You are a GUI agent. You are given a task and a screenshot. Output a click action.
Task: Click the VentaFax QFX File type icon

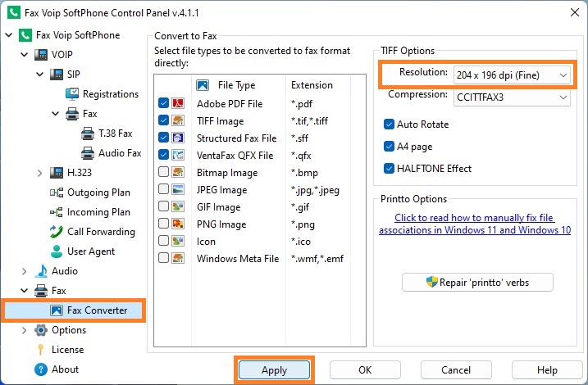[178, 155]
